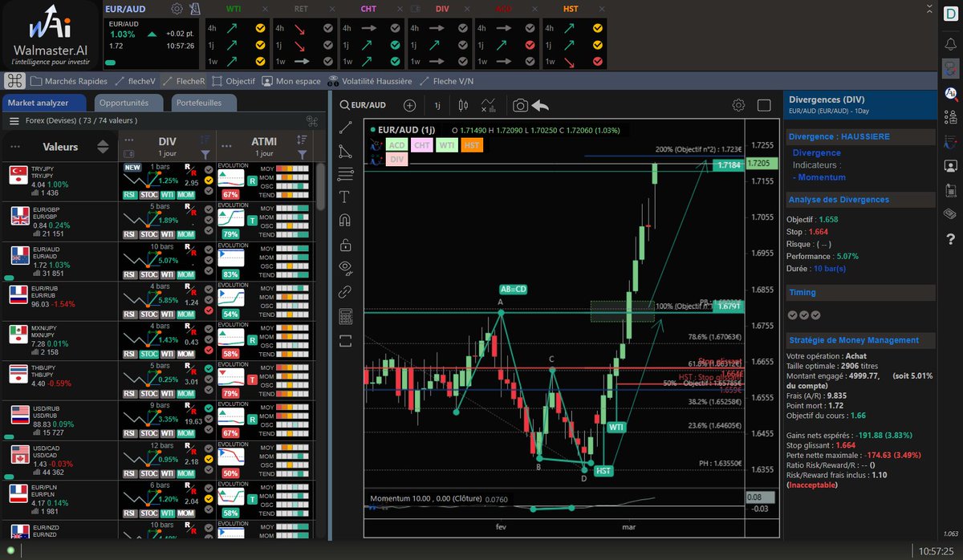
Task: Open Mon espace
Action: click(291, 81)
